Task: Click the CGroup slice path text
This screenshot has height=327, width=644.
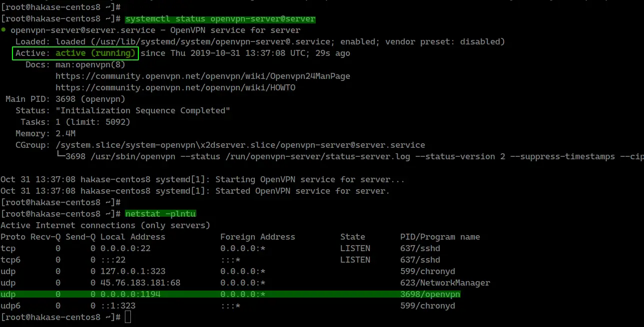Action: pyautogui.click(x=240, y=145)
